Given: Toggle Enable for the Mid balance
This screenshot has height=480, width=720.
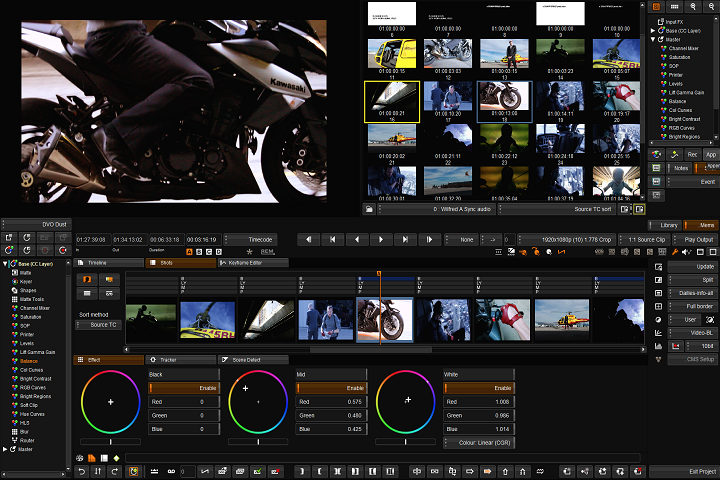Looking at the screenshot, I should click(x=332, y=387).
